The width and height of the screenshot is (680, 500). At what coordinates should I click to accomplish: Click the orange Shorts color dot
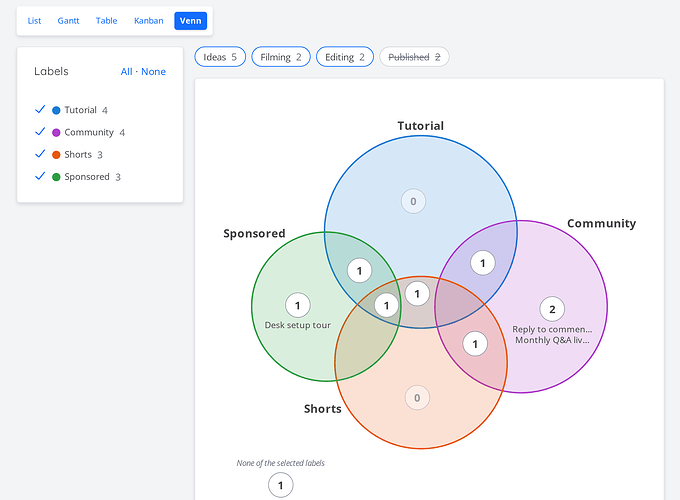coord(56,155)
